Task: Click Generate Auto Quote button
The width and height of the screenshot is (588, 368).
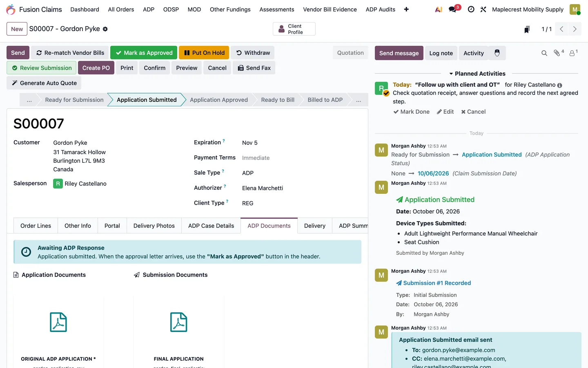Action: 44,83
